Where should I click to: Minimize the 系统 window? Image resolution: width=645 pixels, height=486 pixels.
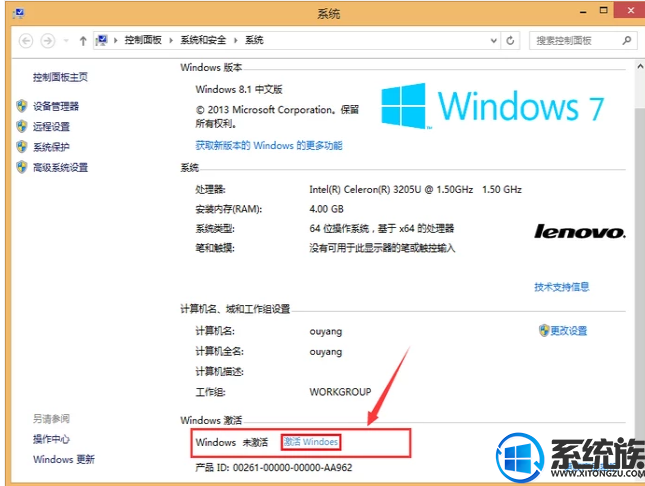(583, 12)
